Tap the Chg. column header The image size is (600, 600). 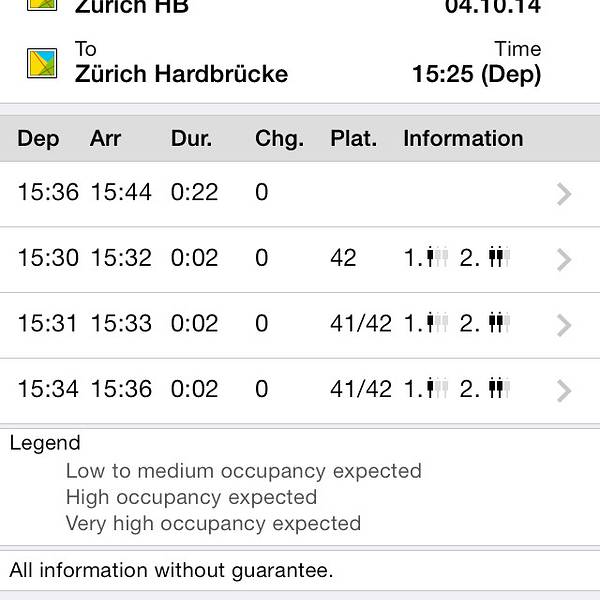click(279, 139)
